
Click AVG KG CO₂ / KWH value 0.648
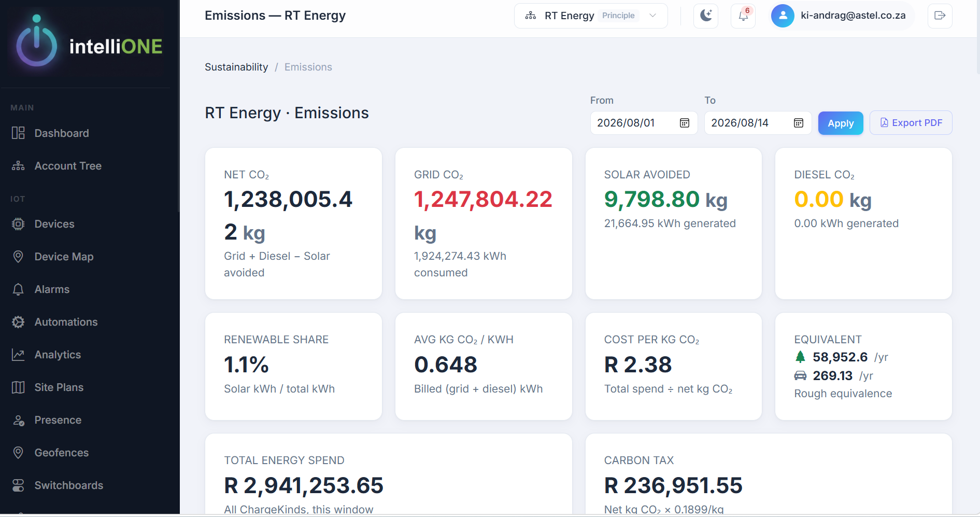click(x=446, y=365)
